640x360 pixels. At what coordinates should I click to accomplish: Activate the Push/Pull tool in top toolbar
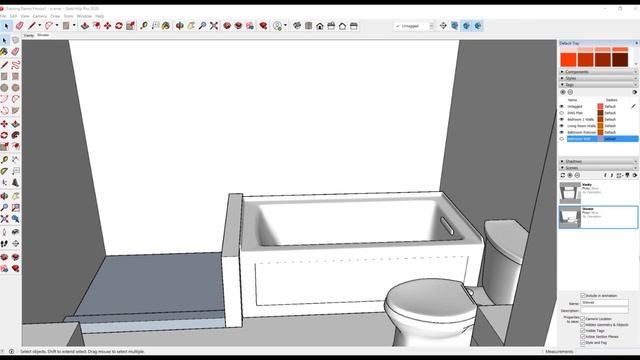tap(85, 26)
